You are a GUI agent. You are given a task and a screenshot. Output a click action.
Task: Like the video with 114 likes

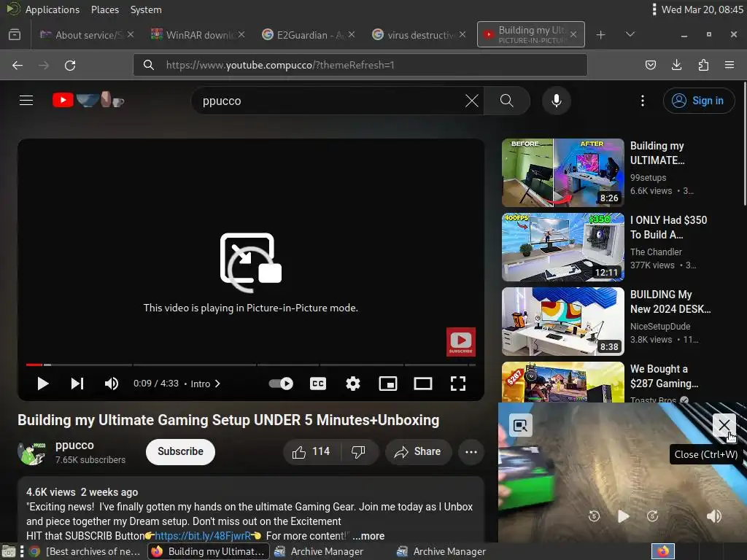tap(311, 451)
